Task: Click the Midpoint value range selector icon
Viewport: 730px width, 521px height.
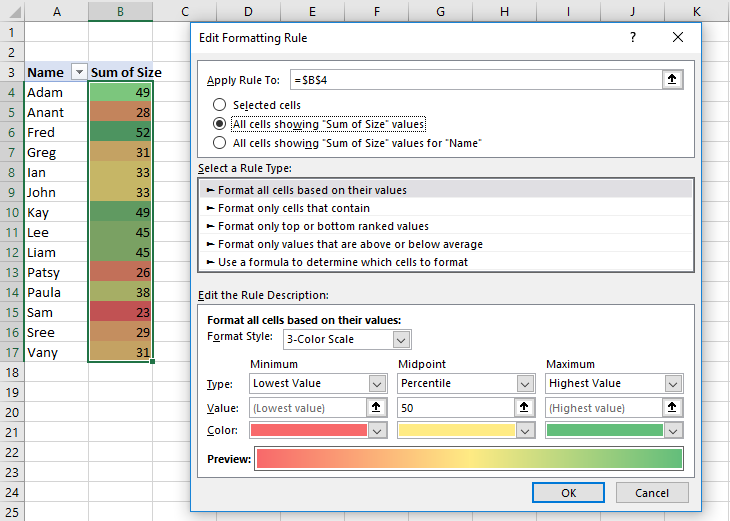Action: coord(525,408)
